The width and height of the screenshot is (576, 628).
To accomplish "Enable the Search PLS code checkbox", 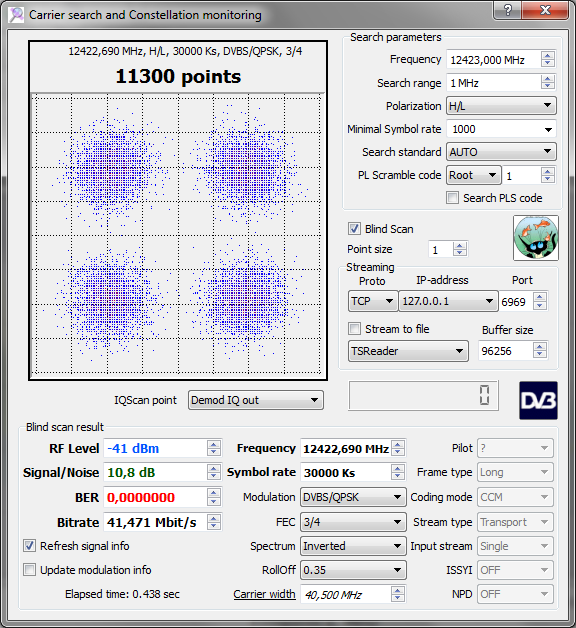I will point(453,198).
